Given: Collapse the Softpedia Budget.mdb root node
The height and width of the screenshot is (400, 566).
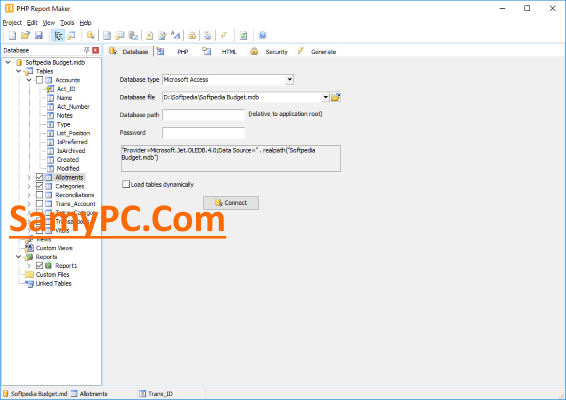Looking at the screenshot, I should pyautogui.click(x=8, y=62).
